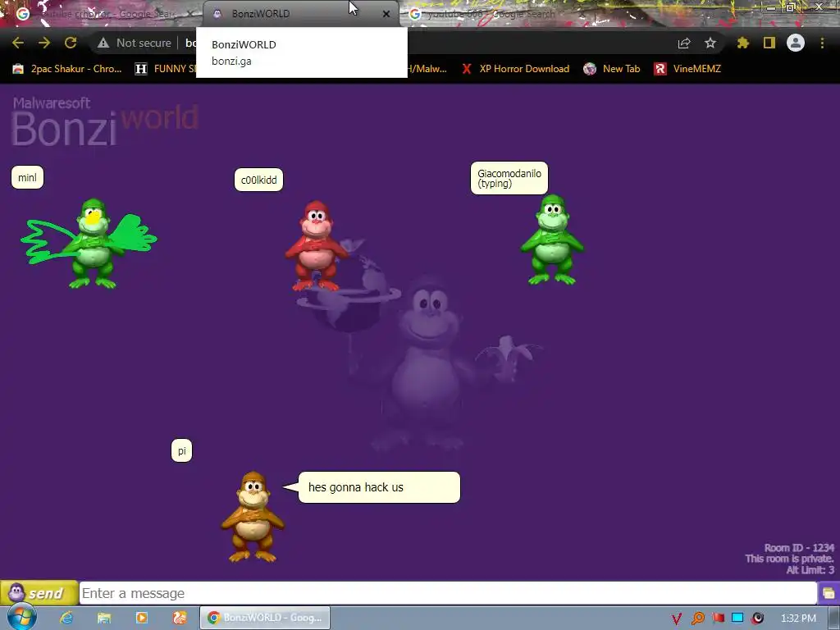The height and width of the screenshot is (630, 840).
Task: Open the VineMEMZ bookmark
Action: tap(688, 69)
